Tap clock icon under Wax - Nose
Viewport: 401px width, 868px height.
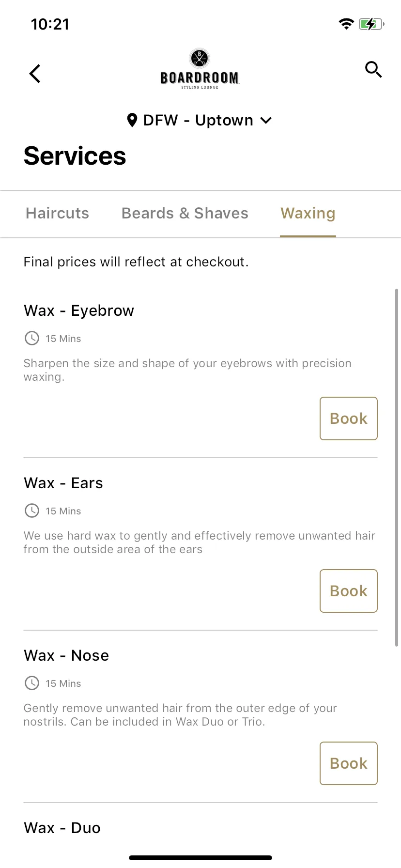click(32, 683)
